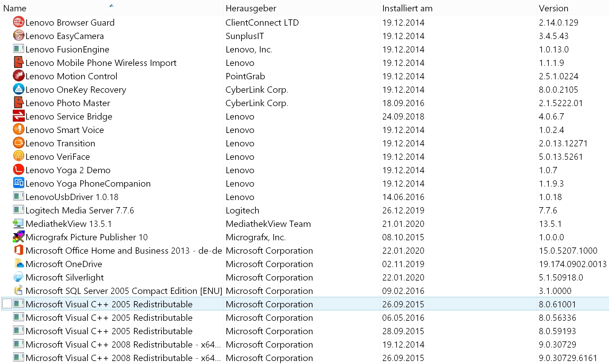Click the MediathekView 13.5.1 icon
Viewport: 609px width, 364px height.
(x=18, y=224)
